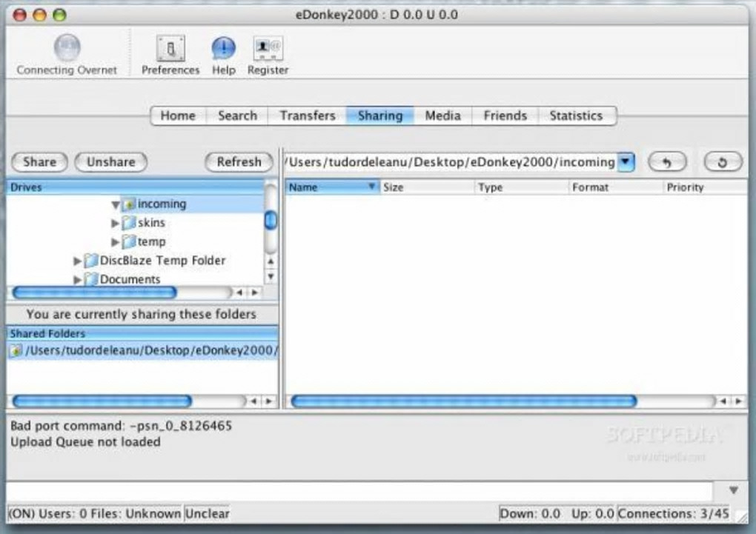Image resolution: width=756 pixels, height=534 pixels.
Task: Click the temp folder icon
Action: [x=128, y=241]
